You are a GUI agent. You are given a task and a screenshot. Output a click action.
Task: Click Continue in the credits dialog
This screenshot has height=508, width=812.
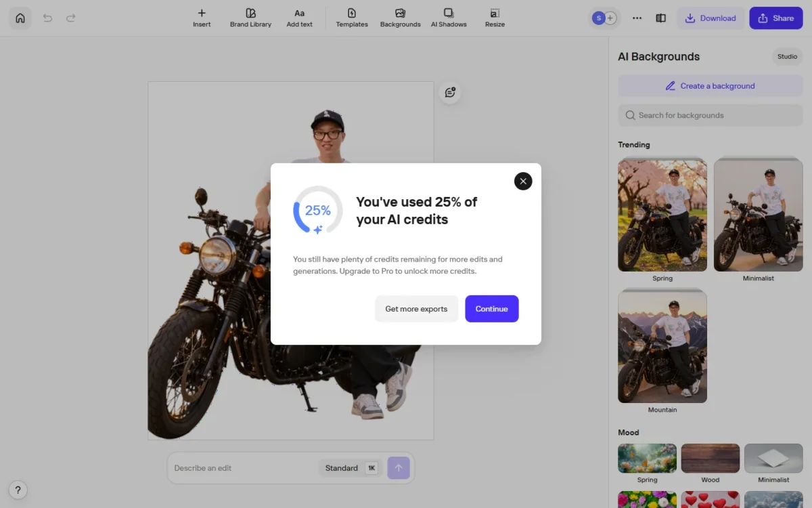(492, 309)
